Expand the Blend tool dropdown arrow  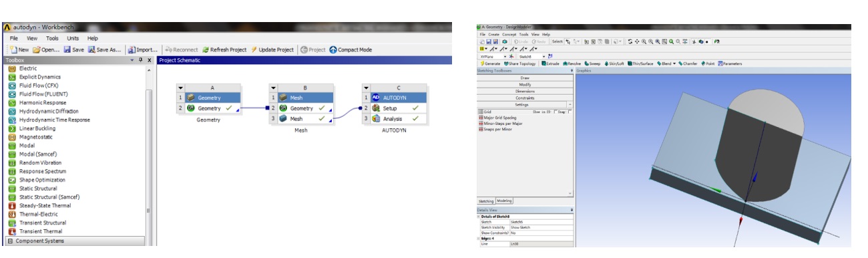click(x=674, y=63)
